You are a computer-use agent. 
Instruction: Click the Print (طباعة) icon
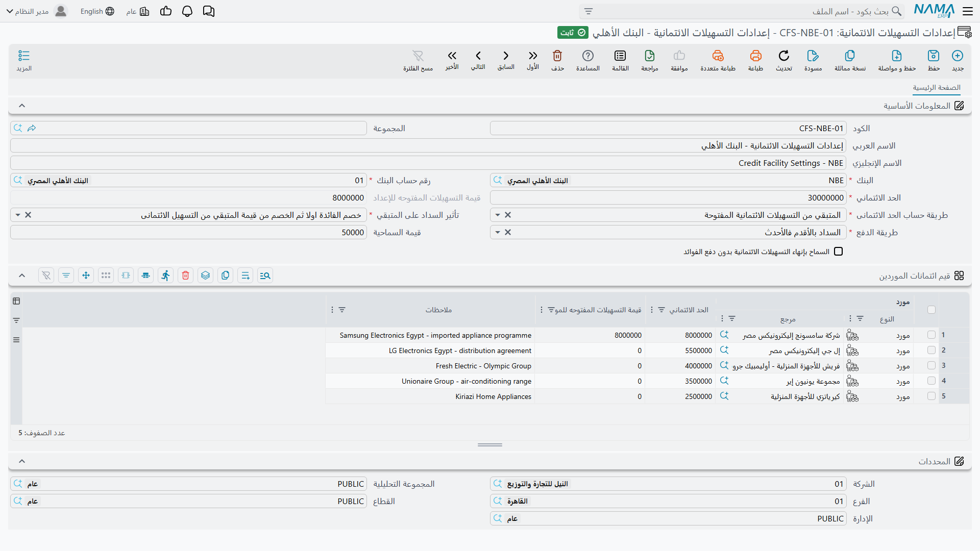pos(755,60)
